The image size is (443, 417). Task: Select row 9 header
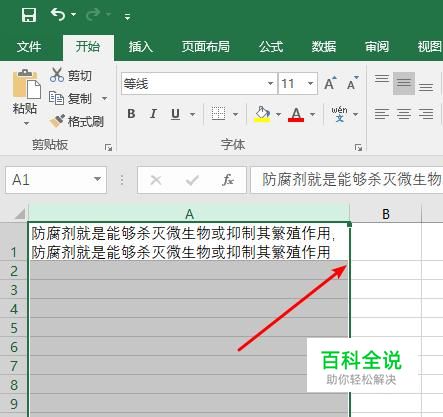click(14, 404)
